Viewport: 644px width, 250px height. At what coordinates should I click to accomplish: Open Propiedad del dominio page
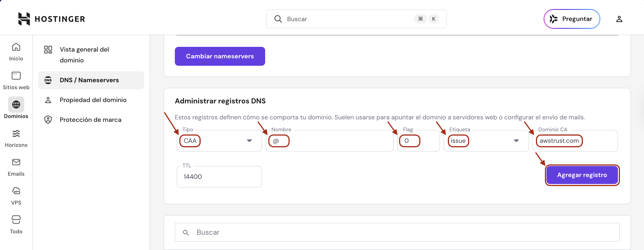(x=93, y=100)
